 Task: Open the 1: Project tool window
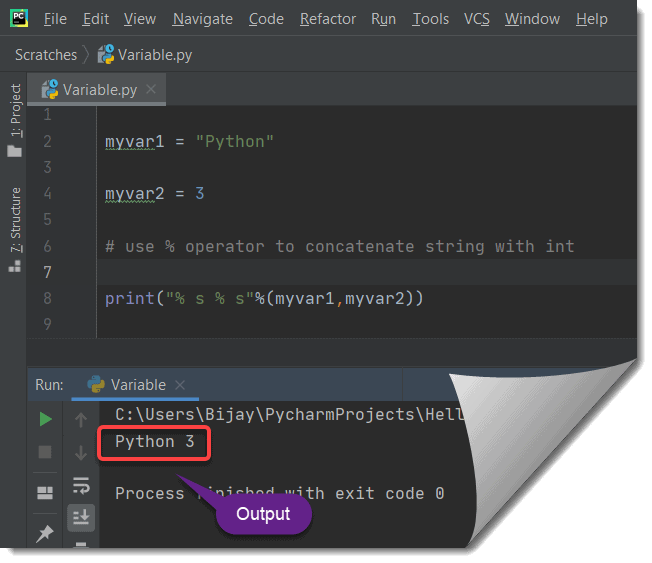[x=16, y=110]
